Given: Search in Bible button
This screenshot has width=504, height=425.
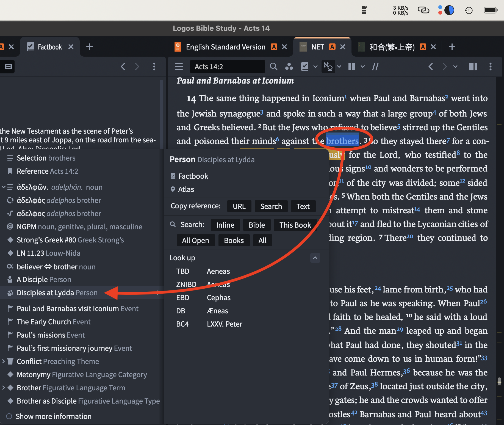Looking at the screenshot, I should tap(257, 225).
